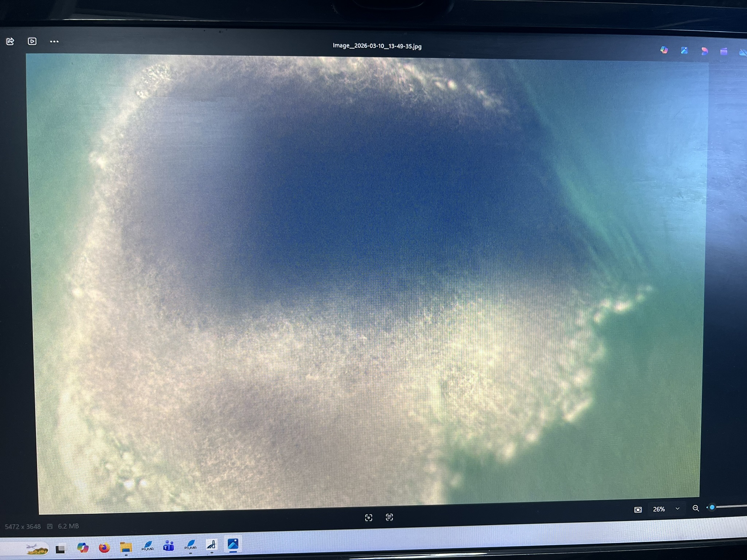Click the Image_2026-03-10__13-49-35.jpg file name
747x560 pixels.
point(377,46)
